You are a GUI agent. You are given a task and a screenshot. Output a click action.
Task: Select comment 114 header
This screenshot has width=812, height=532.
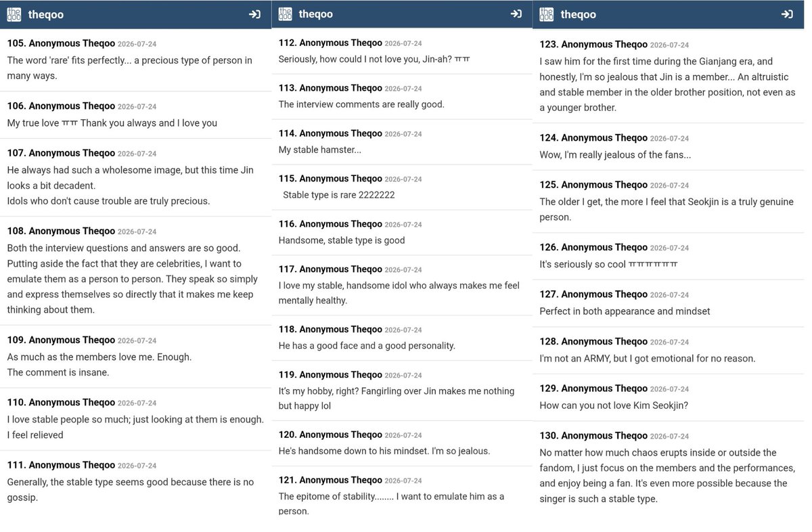coord(351,134)
